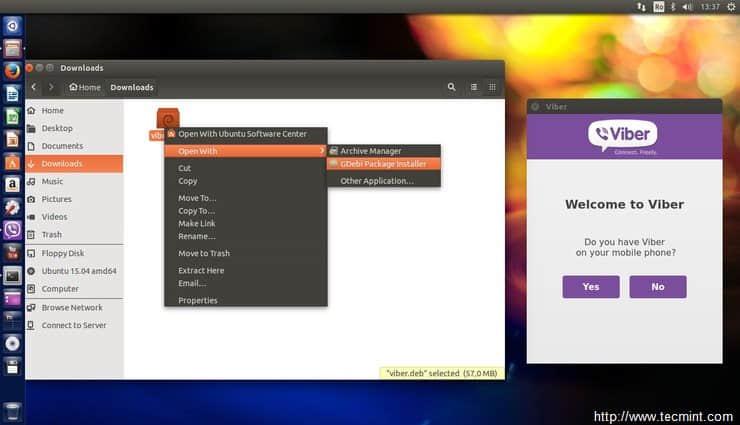
Task: Switch to list view in Files
Action: pyautogui.click(x=474, y=87)
